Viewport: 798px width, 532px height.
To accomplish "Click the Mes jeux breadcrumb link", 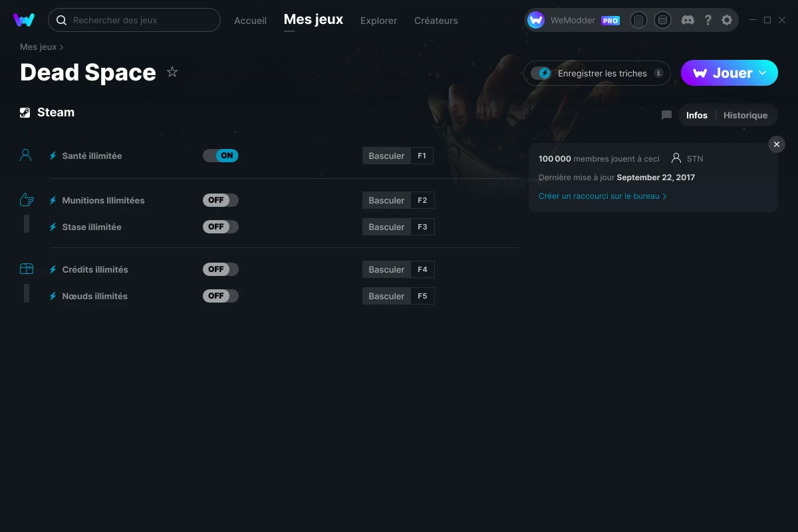I will point(38,47).
